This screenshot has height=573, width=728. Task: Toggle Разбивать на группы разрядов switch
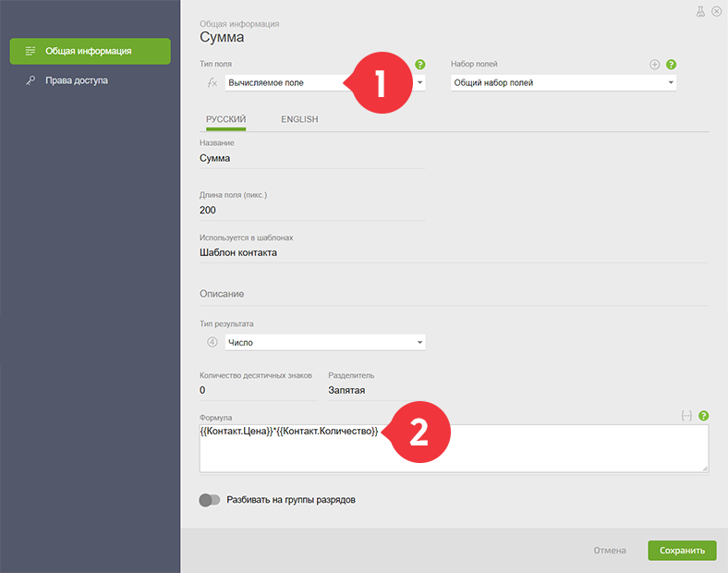click(210, 500)
